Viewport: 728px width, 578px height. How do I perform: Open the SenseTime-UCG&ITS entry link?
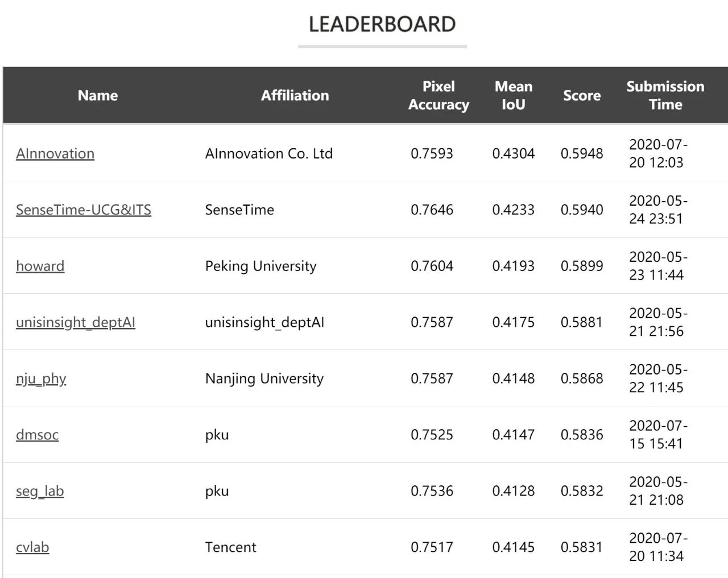tap(84, 210)
